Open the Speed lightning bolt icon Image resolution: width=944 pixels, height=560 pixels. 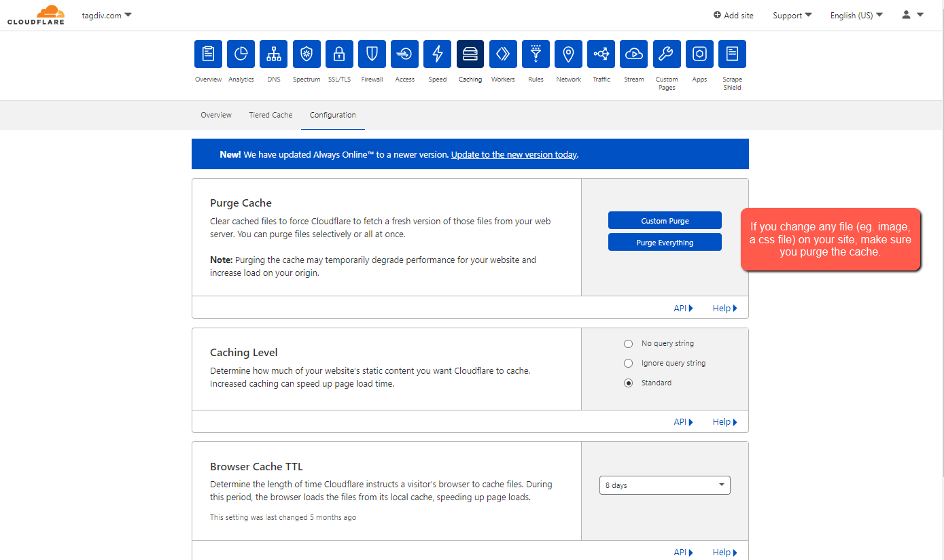click(x=438, y=54)
